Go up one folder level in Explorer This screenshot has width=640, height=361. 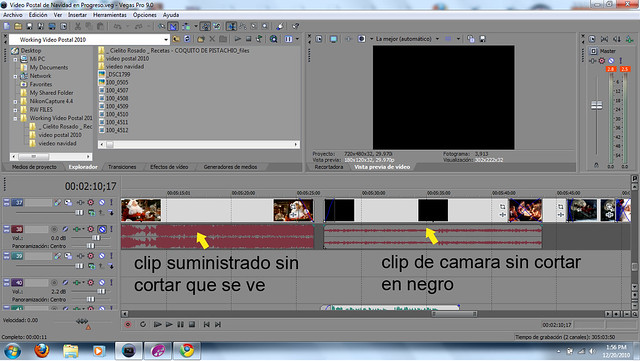(176, 39)
